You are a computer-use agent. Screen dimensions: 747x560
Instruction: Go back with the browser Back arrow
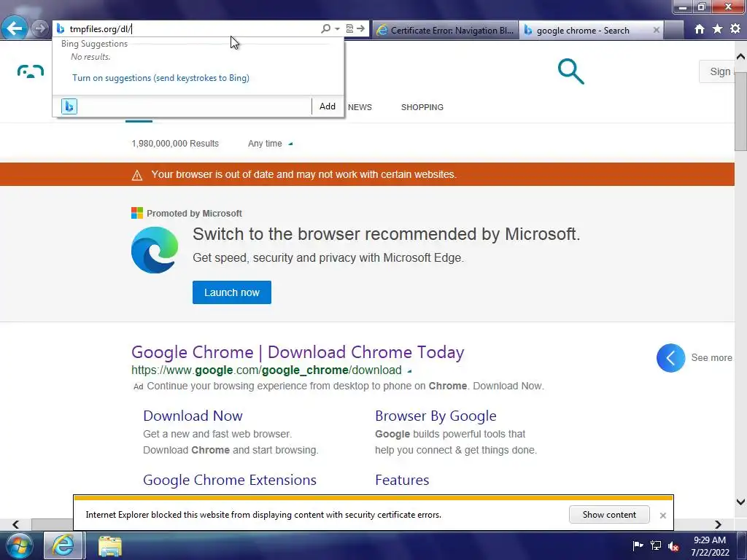15,28
